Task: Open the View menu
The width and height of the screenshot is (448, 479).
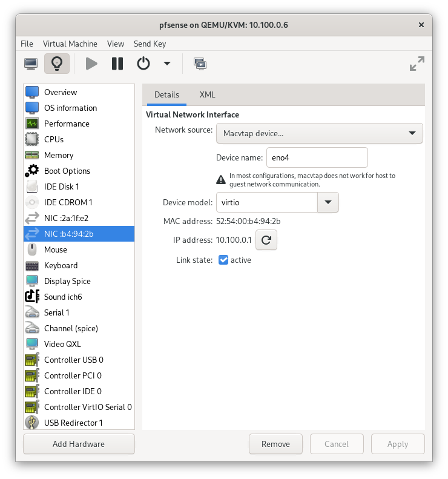Action: click(x=116, y=44)
